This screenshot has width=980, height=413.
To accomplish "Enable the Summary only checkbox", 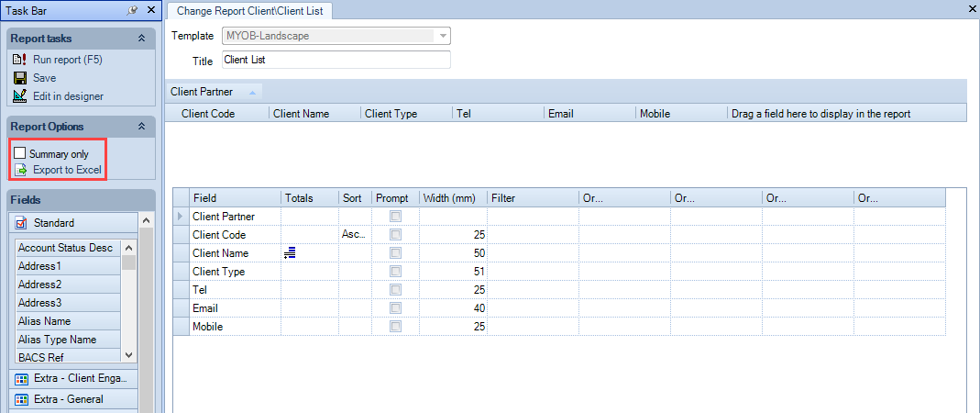I will click(20, 153).
